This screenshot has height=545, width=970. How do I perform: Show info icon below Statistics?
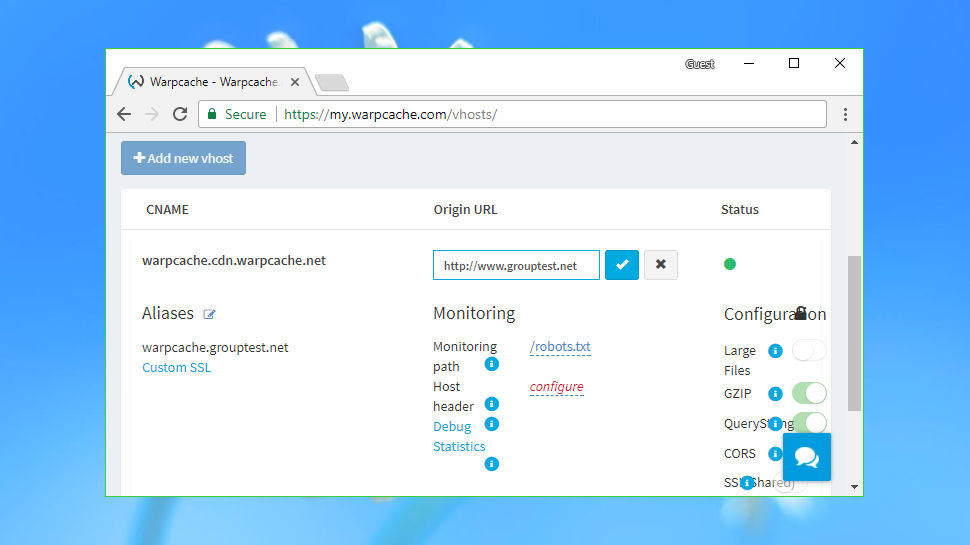[x=492, y=464]
